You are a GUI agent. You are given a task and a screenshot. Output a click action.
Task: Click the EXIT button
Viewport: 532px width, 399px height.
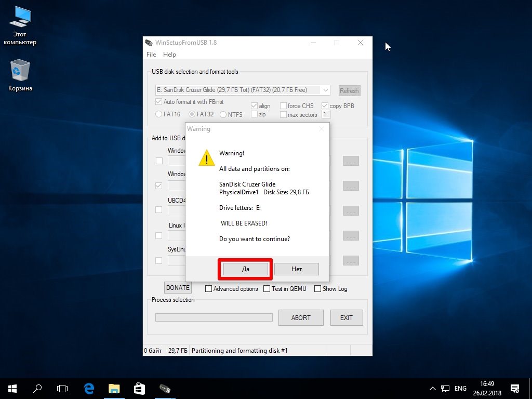(347, 317)
